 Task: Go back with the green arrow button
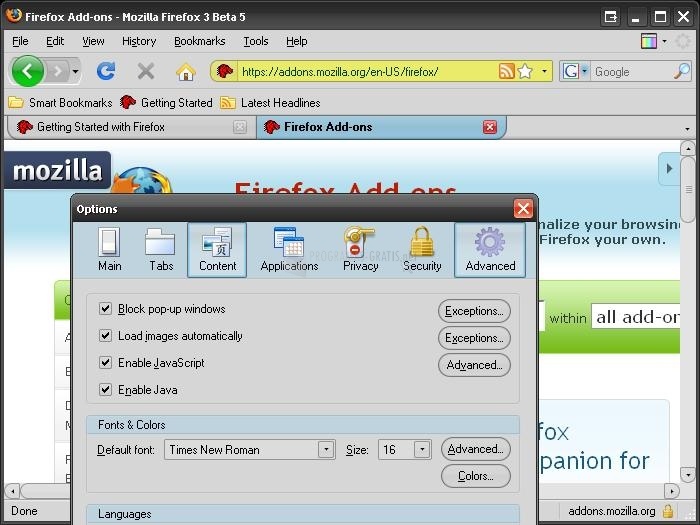[x=28, y=71]
